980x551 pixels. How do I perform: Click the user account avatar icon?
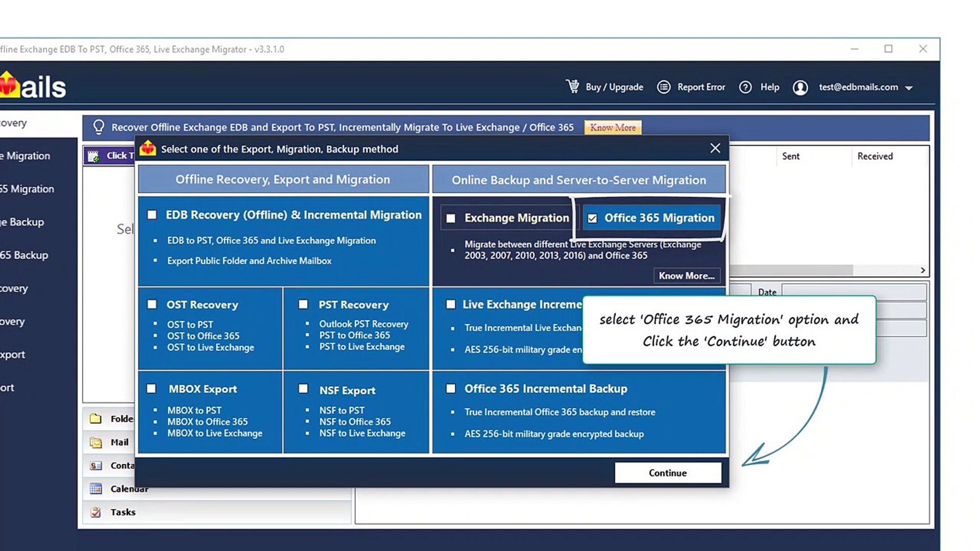(800, 88)
